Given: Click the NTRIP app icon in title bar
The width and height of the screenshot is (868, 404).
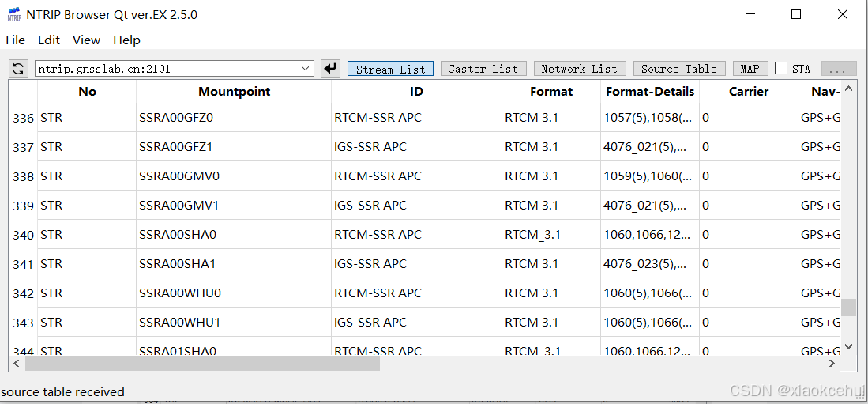Looking at the screenshot, I should pyautogui.click(x=14, y=14).
